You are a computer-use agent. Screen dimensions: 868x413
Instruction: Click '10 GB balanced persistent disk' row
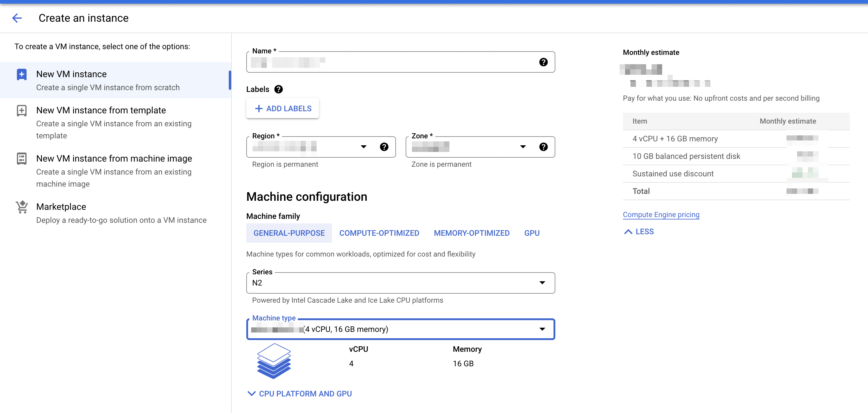tap(736, 156)
